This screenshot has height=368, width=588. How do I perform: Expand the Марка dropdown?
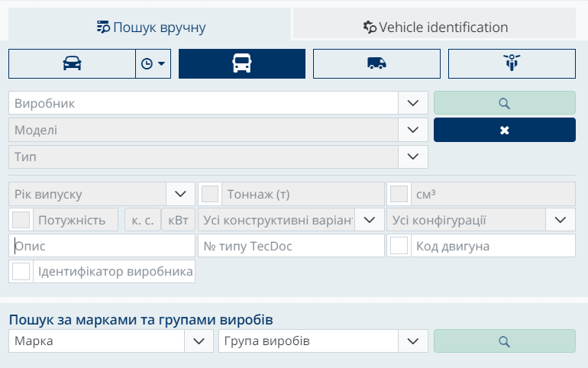point(199,341)
